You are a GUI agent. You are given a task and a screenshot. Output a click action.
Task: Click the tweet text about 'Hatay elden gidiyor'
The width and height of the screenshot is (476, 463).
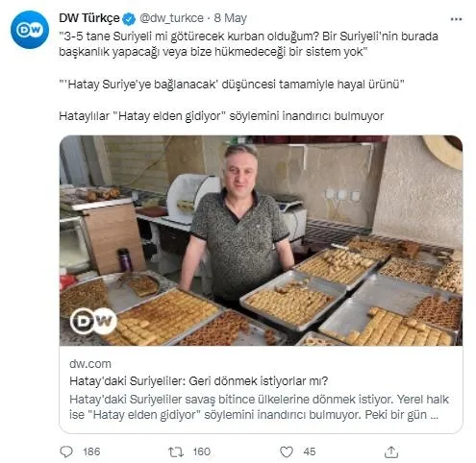pos(221,116)
